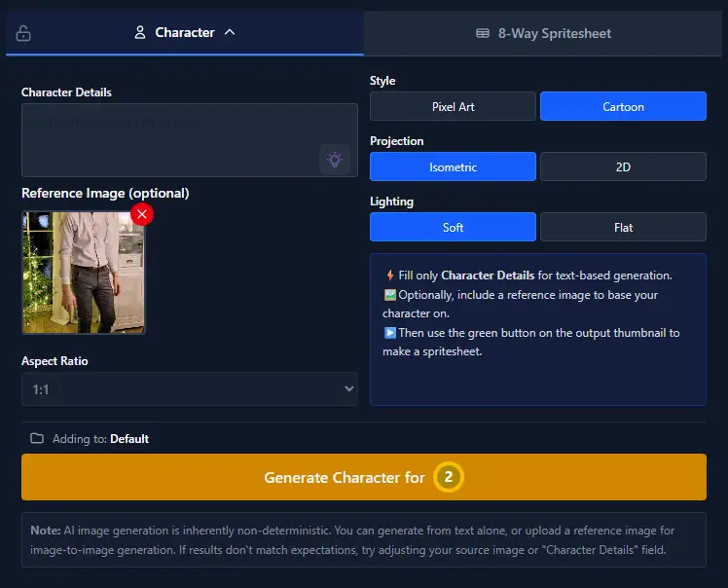
Task: Click the unlock padlock icon
Action: point(23,34)
